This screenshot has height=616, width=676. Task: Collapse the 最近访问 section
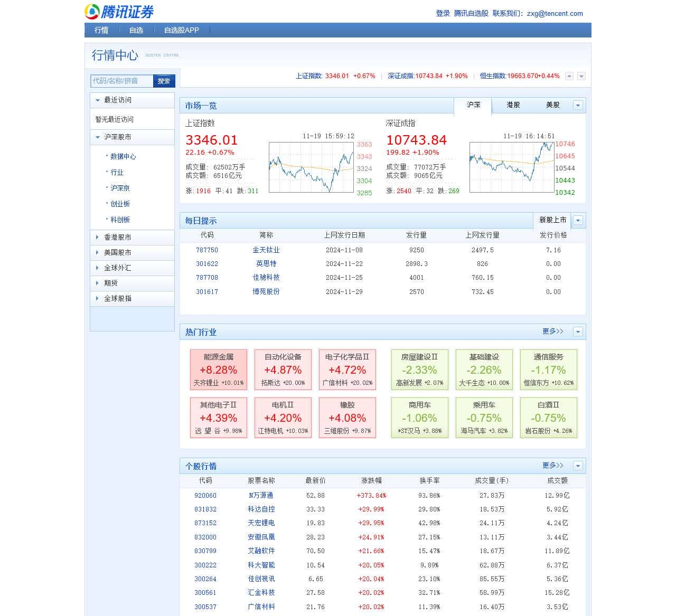(98, 100)
